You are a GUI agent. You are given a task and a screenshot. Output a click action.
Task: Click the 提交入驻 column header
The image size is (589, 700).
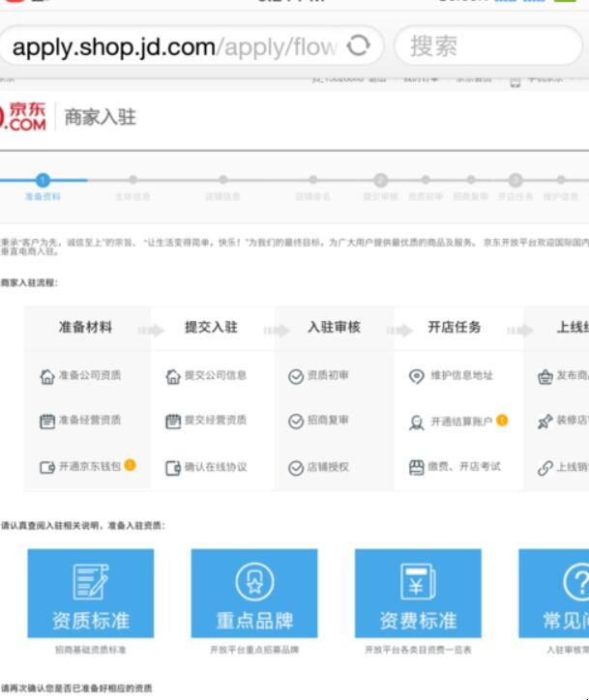click(211, 327)
